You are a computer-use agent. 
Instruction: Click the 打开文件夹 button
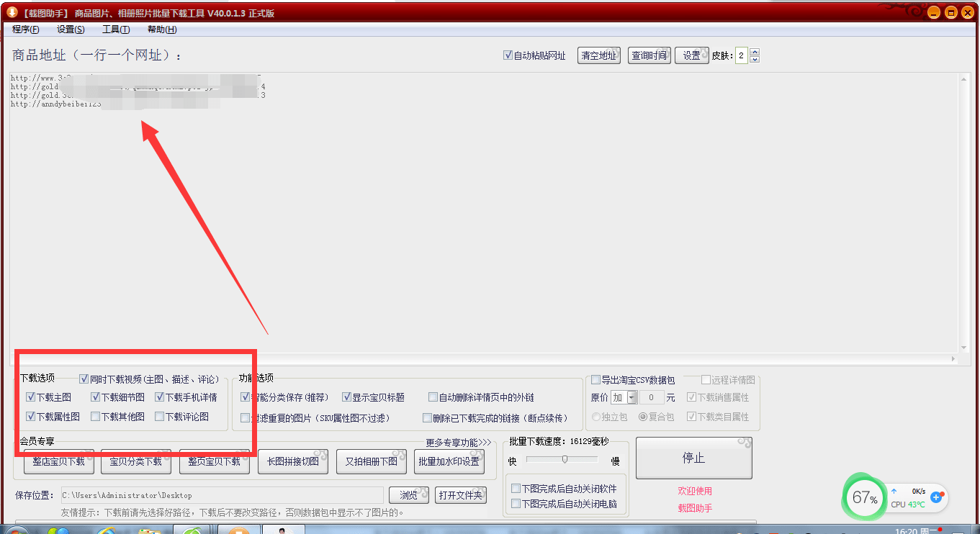pos(461,495)
